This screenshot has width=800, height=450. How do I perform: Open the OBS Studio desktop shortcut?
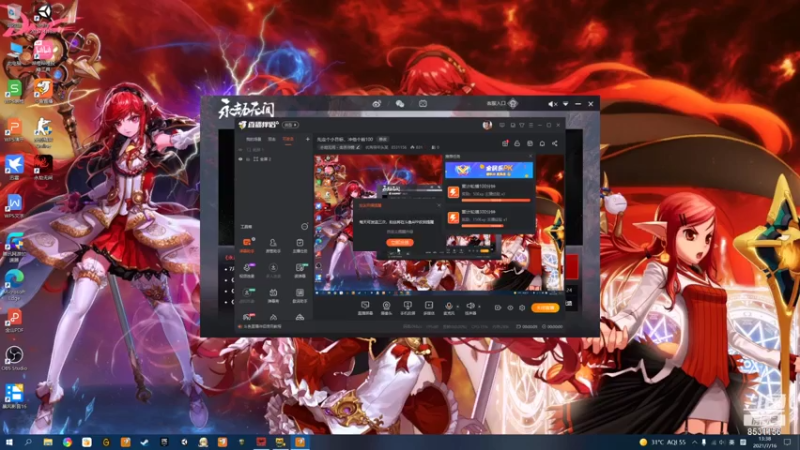click(x=14, y=358)
